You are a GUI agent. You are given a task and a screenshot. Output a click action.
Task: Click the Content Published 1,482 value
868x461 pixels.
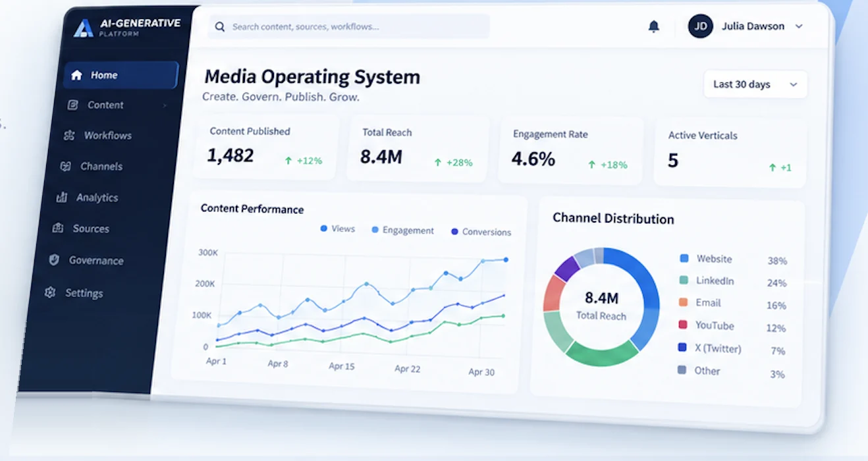231,155
